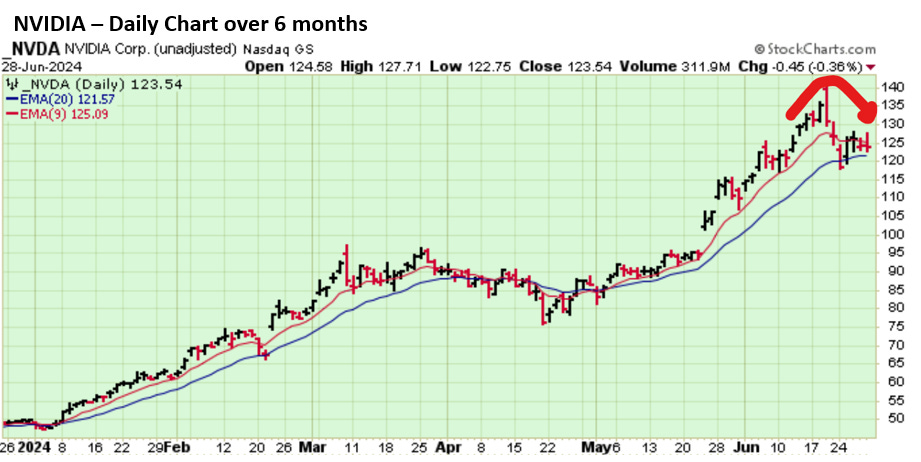Click the x-axis date label 11
The width and height of the screenshot is (921, 462).
pos(351,447)
